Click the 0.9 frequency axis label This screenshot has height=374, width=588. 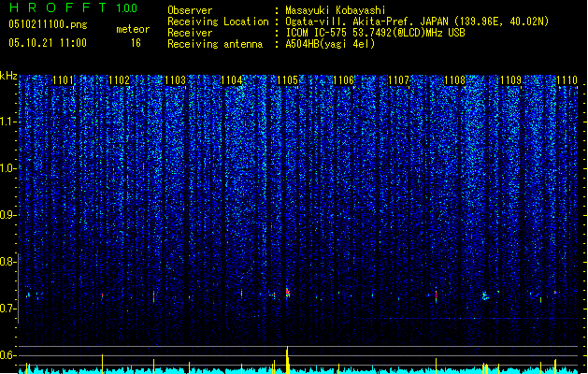[8, 215]
